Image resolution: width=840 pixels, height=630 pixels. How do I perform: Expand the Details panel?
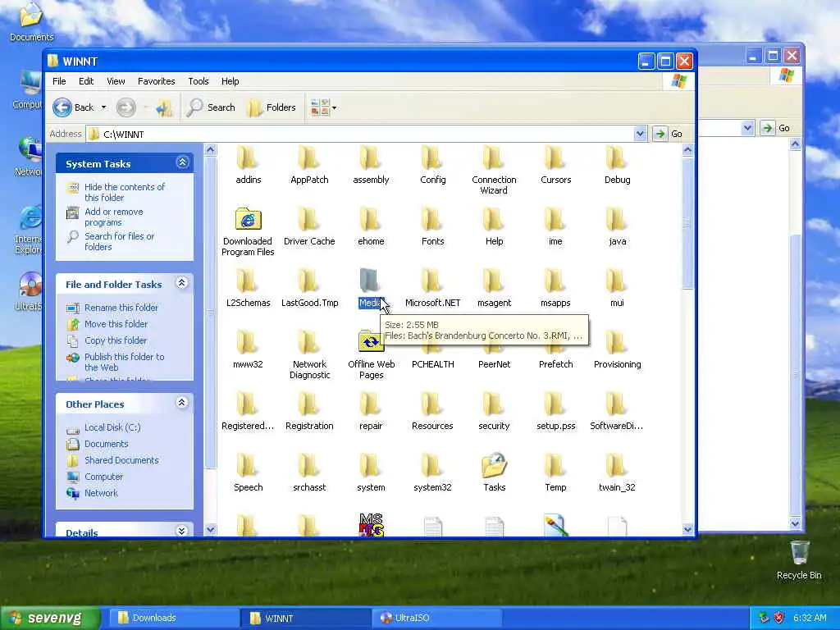click(182, 531)
